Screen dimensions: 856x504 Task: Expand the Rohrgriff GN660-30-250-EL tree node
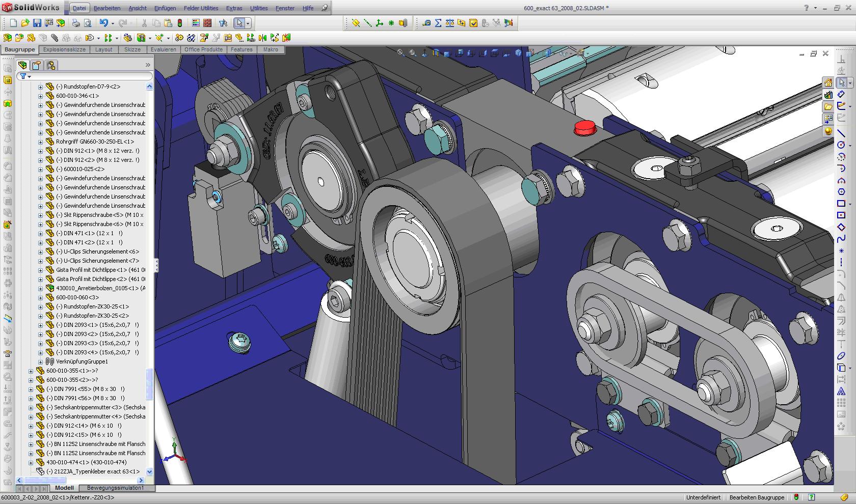point(41,142)
